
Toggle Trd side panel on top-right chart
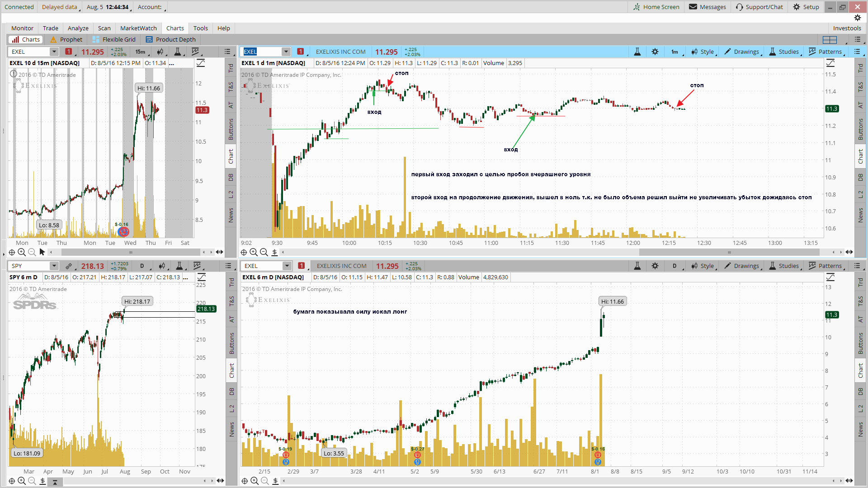point(860,68)
